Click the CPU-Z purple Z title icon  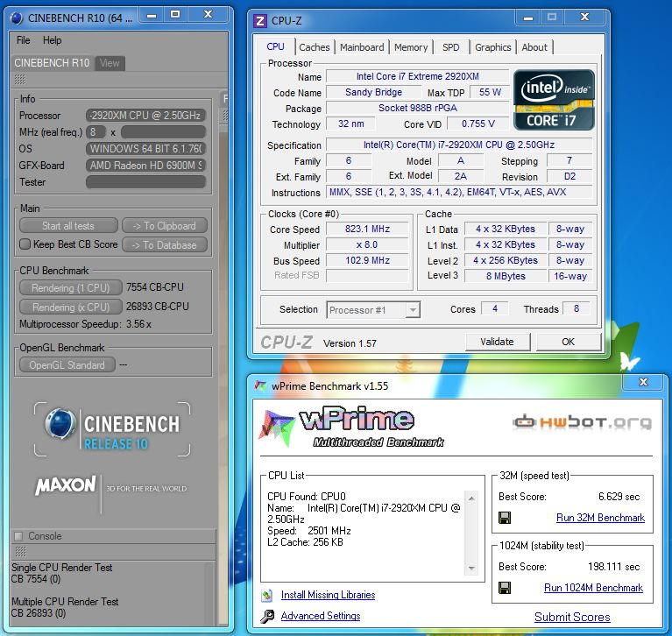click(x=259, y=20)
